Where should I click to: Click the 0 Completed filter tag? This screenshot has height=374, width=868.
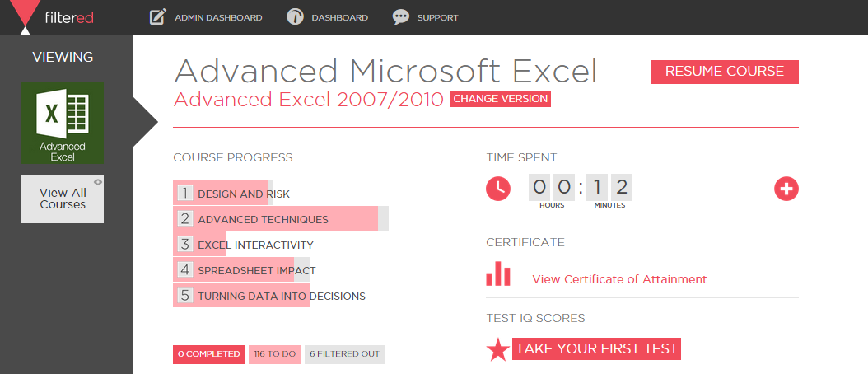coord(208,354)
